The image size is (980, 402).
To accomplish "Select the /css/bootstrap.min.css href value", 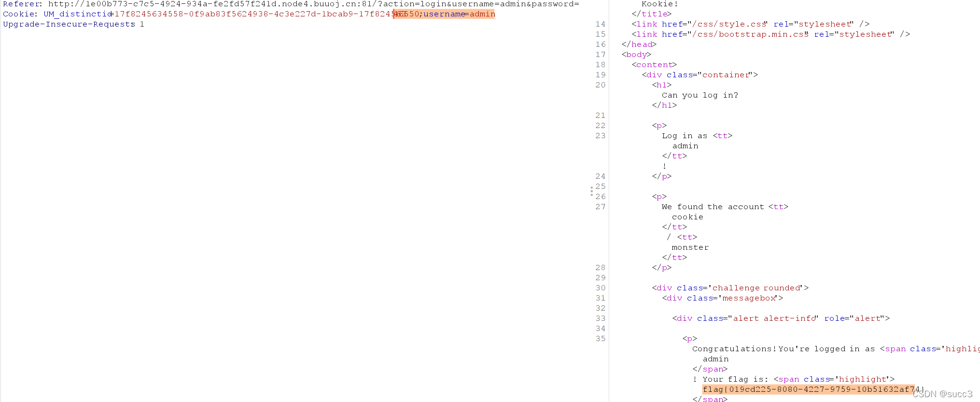I will [x=749, y=34].
